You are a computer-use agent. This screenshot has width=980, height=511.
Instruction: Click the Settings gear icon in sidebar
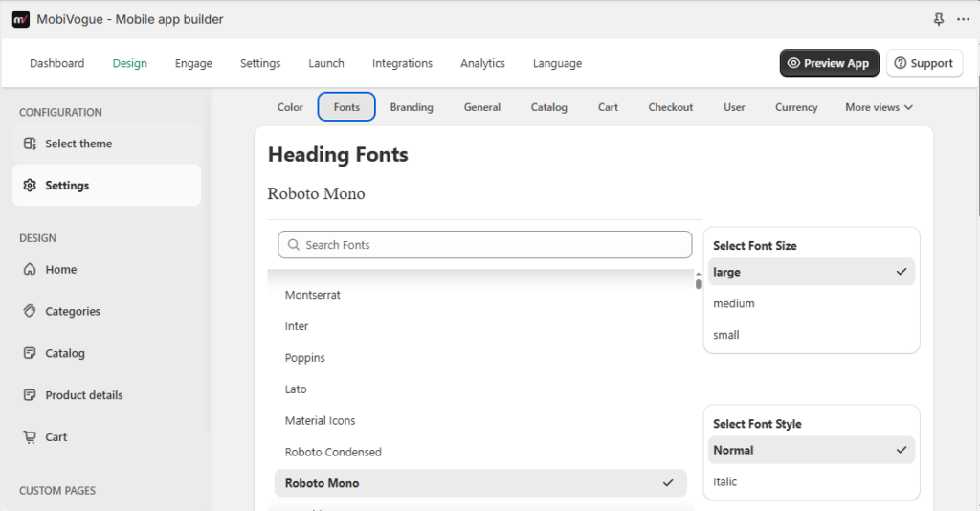coord(30,186)
